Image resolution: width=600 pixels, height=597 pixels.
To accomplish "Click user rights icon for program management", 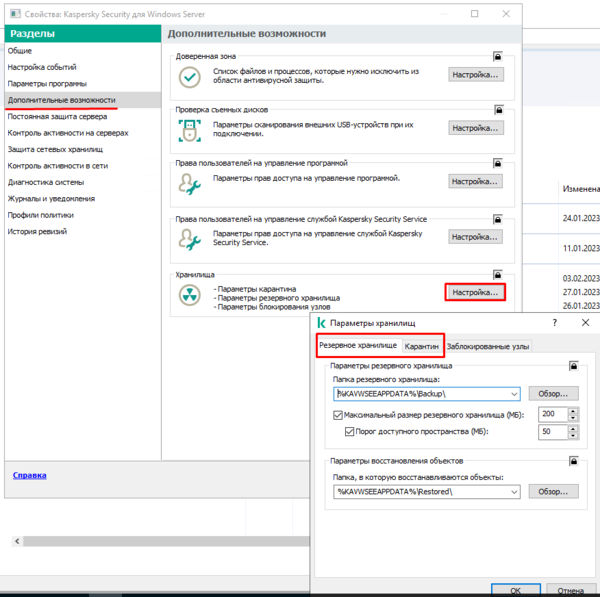I will (189, 184).
